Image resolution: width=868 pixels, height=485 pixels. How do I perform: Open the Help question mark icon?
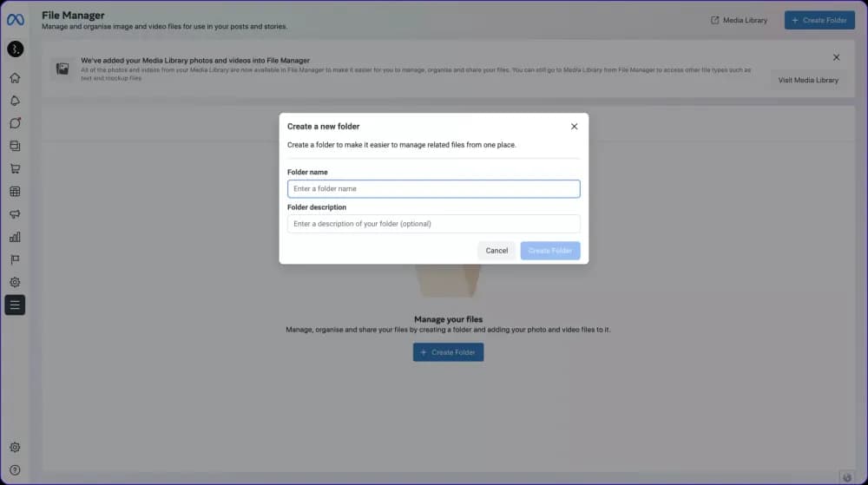point(15,470)
